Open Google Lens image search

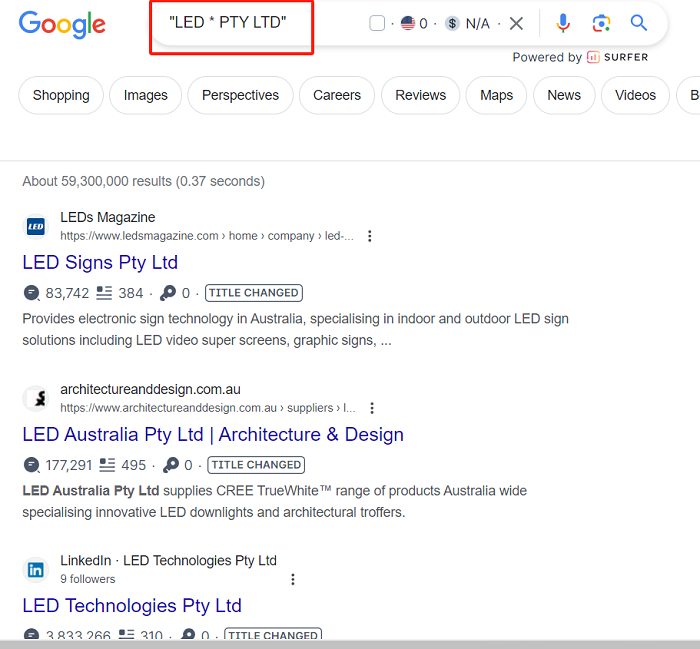coord(601,23)
